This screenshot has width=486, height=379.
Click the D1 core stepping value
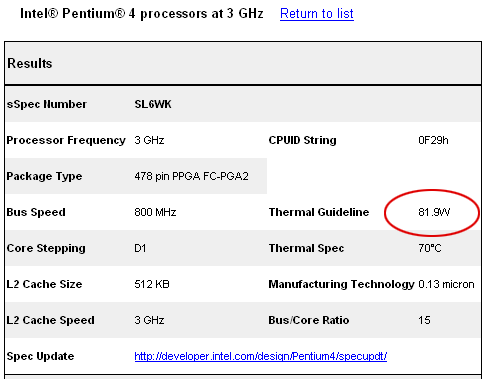pyautogui.click(x=140, y=248)
